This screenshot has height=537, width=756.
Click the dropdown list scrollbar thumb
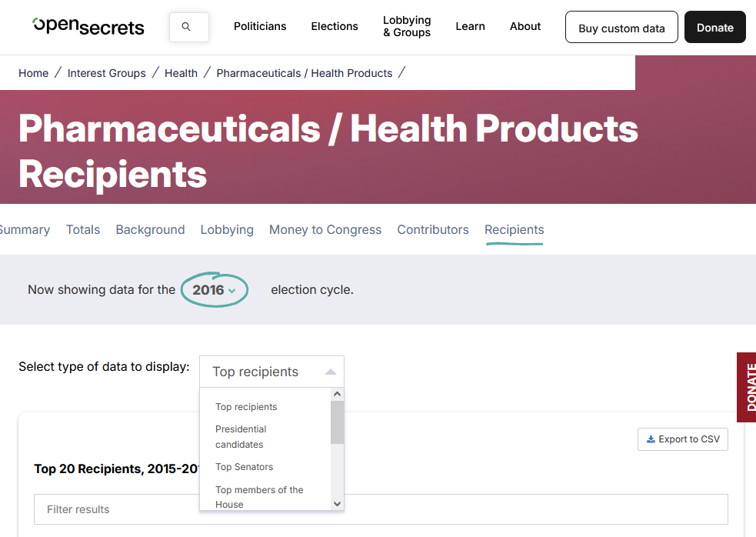(337, 422)
